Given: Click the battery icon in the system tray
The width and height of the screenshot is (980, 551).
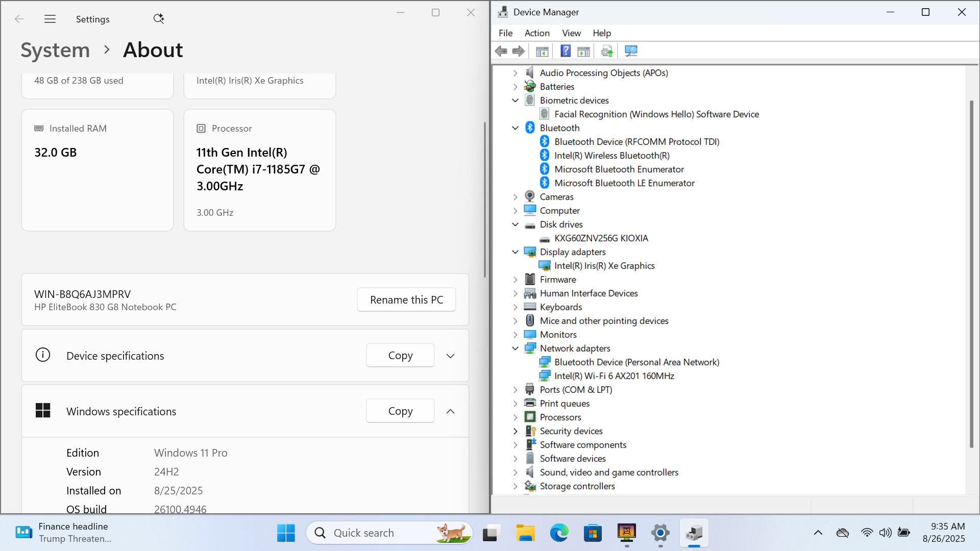Looking at the screenshot, I should pos(904,533).
